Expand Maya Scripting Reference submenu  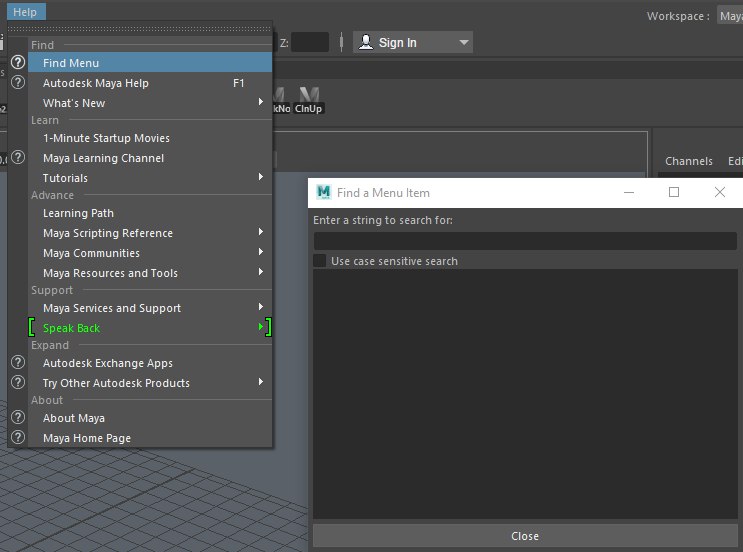261,232
